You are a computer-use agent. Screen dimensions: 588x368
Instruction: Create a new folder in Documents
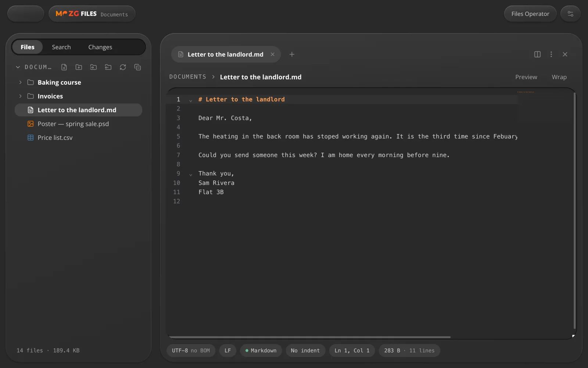[79, 67]
